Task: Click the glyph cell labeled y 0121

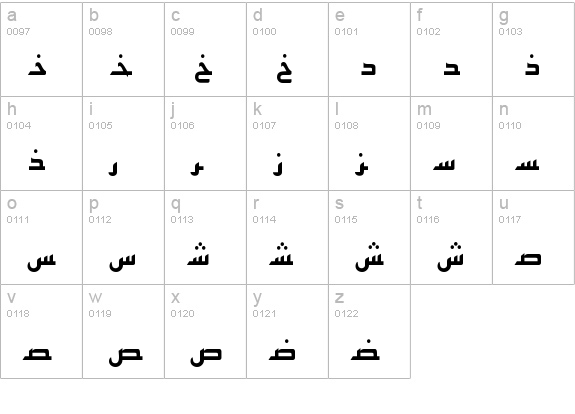Action: point(288,331)
